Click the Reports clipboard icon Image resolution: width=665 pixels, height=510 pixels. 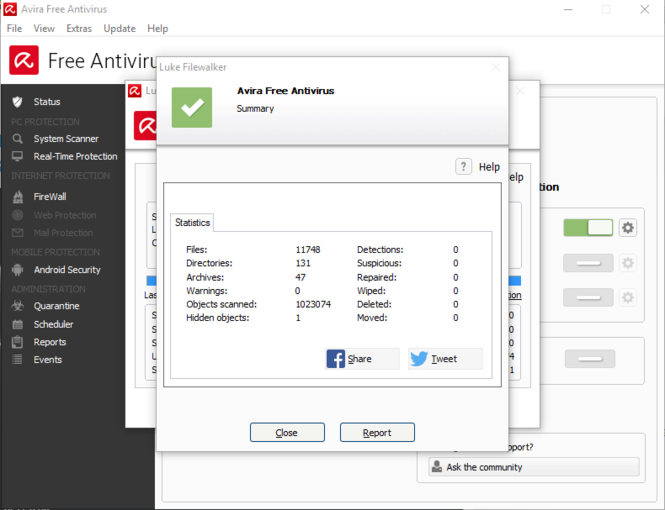(x=17, y=342)
